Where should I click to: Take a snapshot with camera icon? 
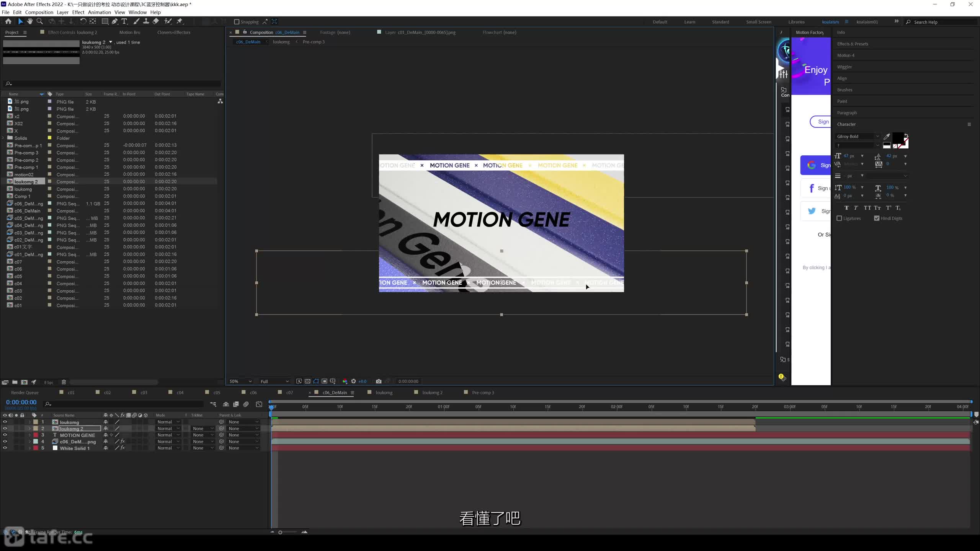click(x=379, y=381)
